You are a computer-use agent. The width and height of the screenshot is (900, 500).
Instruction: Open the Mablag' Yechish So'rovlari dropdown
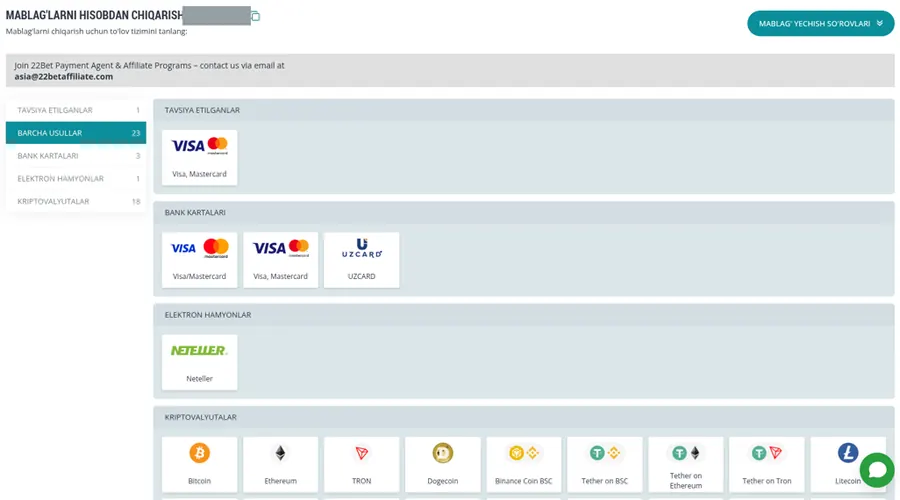[820, 24]
